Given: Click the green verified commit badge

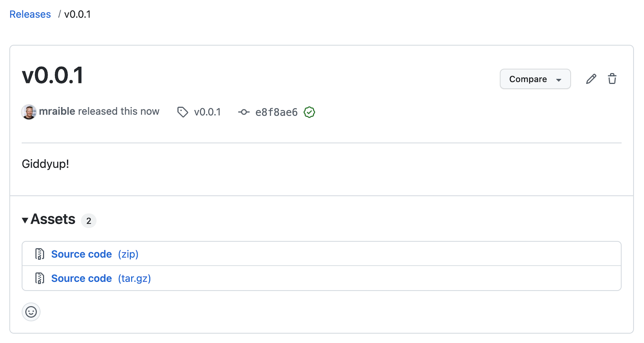Looking at the screenshot, I should coord(309,112).
